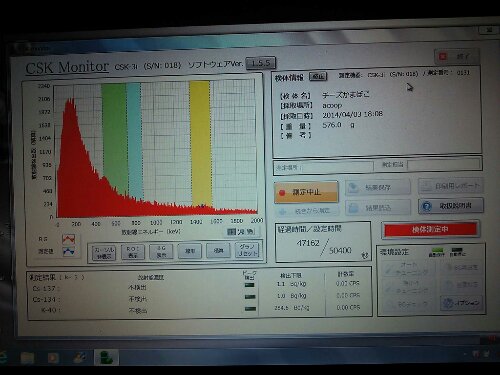Click the 修正 edit sample info button
The height and width of the screenshot is (375, 500).
click(318, 77)
